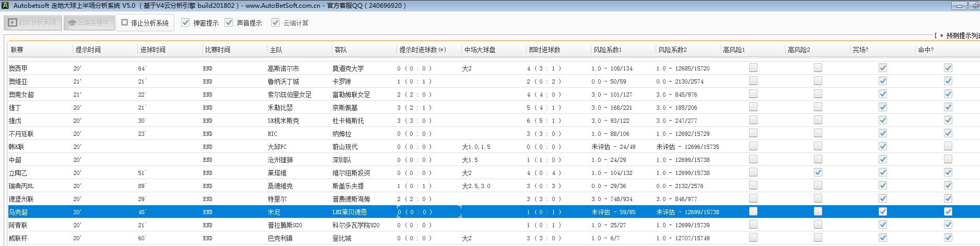Restore down the application window
This screenshot has width=980, height=246.
[974, 6]
